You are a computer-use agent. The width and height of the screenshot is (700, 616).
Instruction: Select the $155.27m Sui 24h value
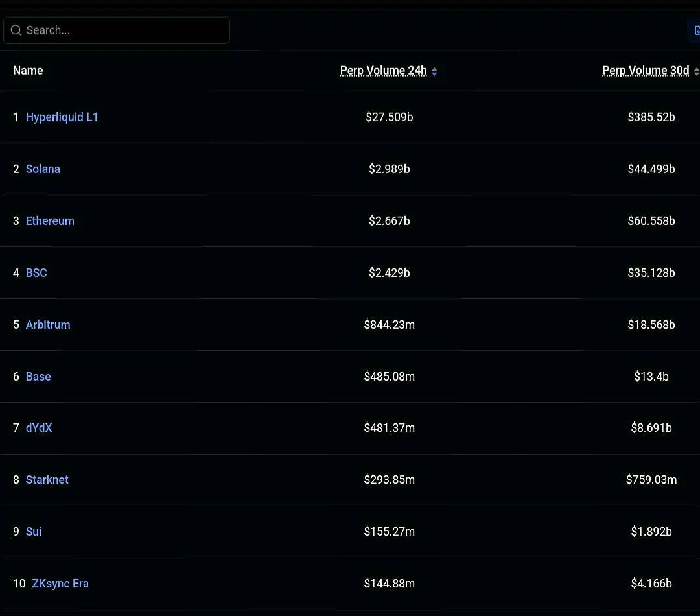[x=390, y=532]
